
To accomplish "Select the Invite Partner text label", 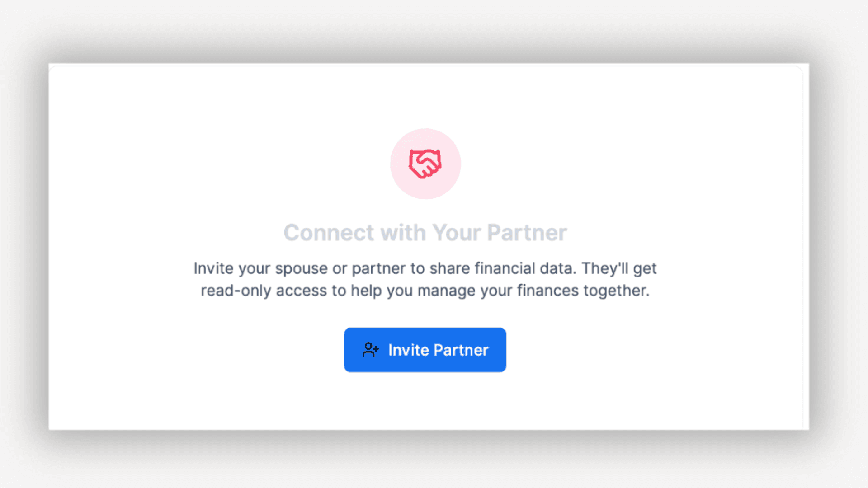I will click(x=439, y=350).
